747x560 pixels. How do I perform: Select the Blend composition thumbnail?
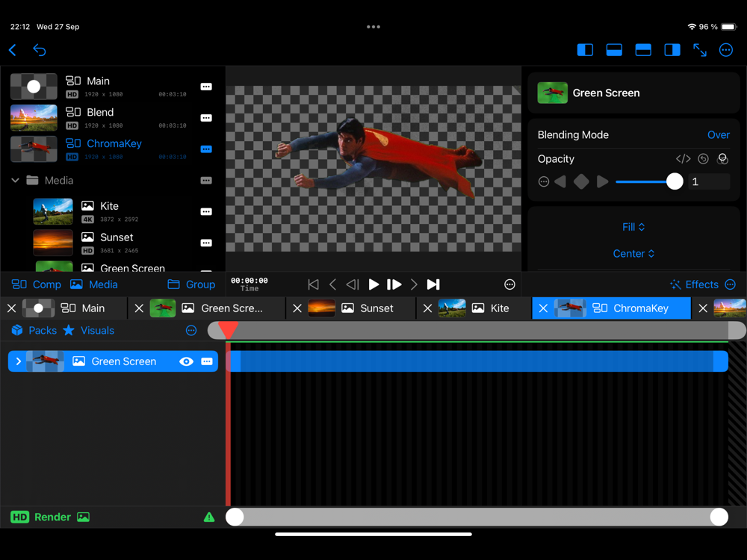(34, 118)
